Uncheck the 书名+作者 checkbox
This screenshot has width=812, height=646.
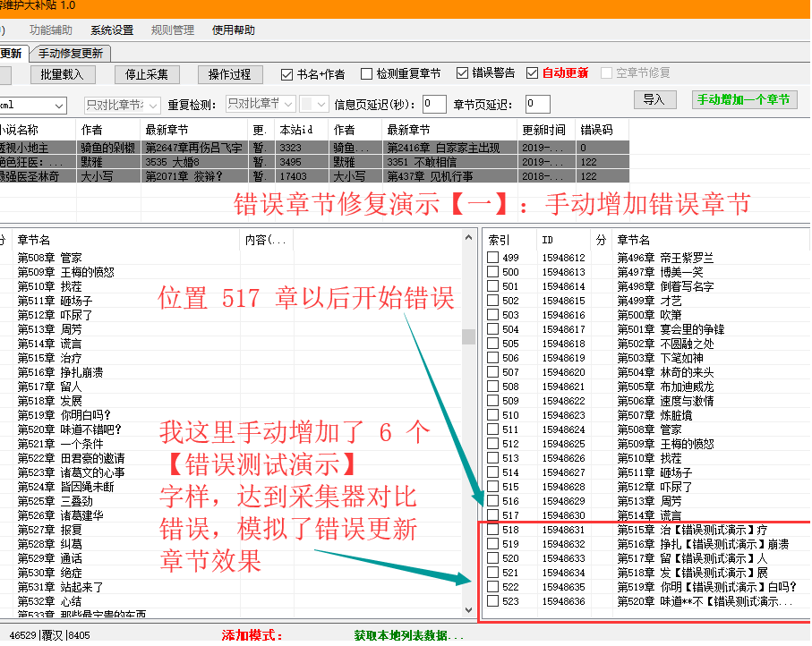pos(287,74)
